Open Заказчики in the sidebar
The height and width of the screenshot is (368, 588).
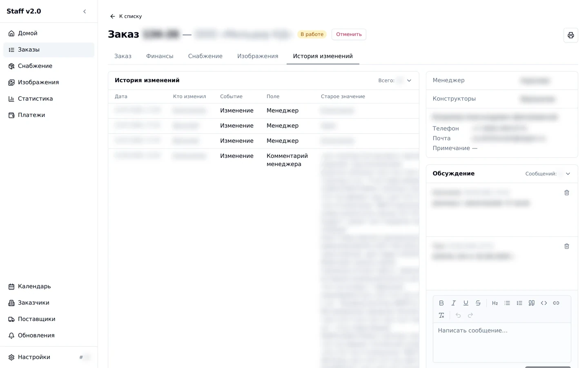pos(49,303)
